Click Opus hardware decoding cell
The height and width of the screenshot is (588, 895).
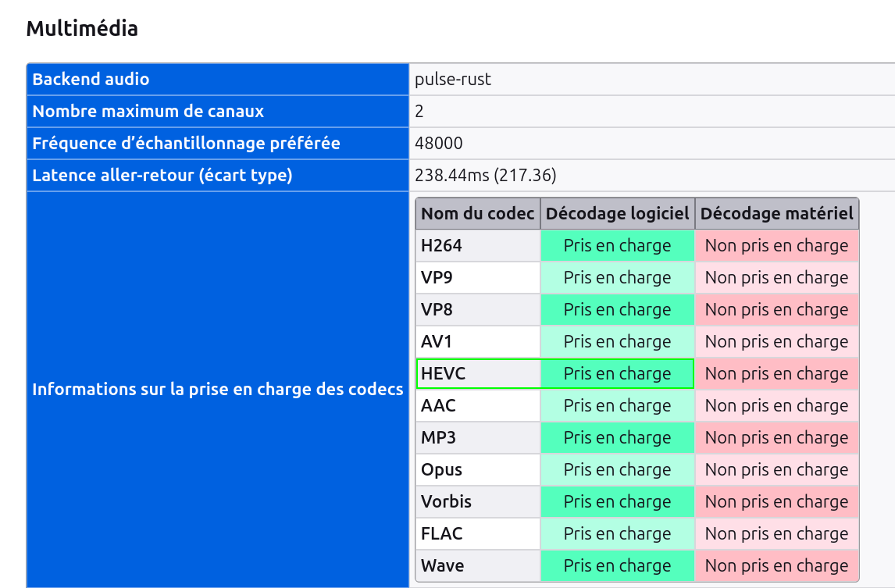tap(777, 469)
